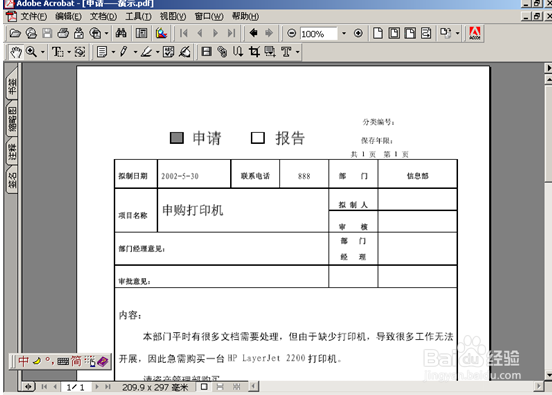The width and height of the screenshot is (552, 395).
Task: Expand dropdown next to Zoom tool
Action: (43, 52)
